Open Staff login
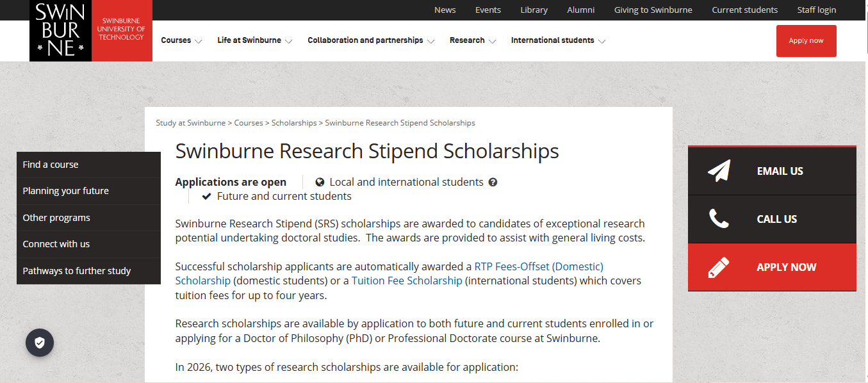The height and width of the screenshot is (383, 868). pyautogui.click(x=817, y=10)
